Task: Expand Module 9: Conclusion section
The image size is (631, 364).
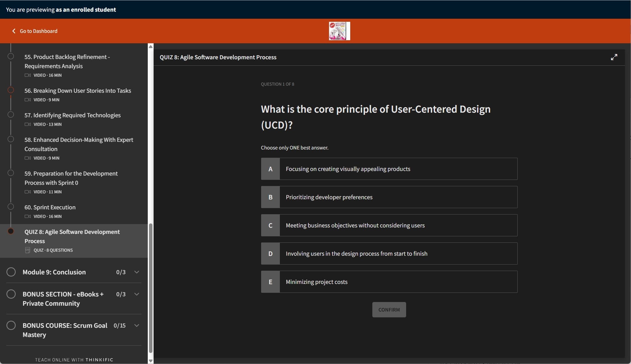Action: tap(137, 272)
